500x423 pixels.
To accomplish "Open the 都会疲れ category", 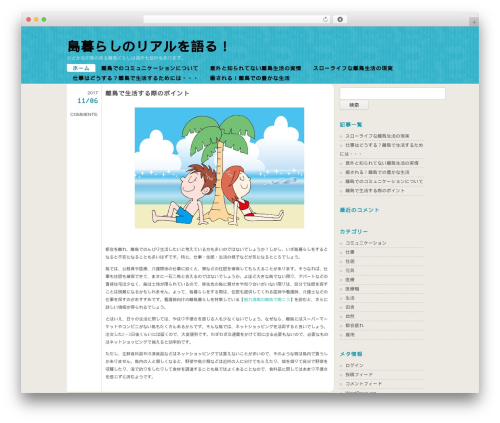I will pos(354,325).
